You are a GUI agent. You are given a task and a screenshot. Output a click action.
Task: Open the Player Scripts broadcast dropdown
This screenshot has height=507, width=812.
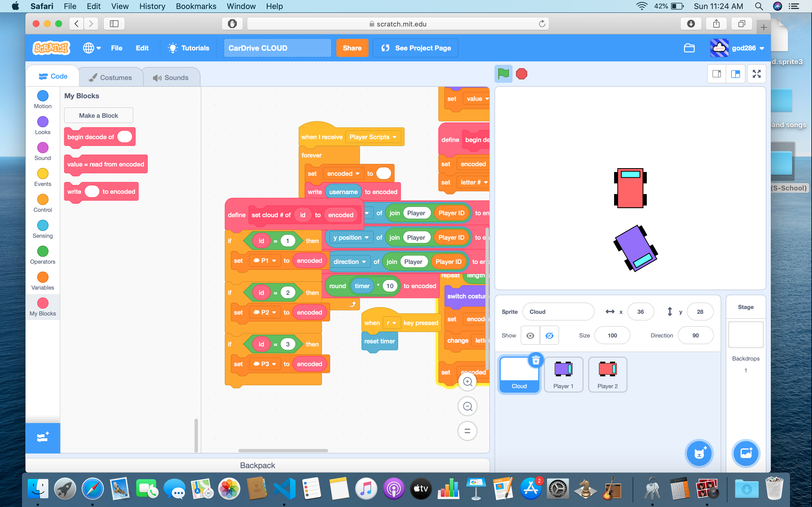click(374, 137)
